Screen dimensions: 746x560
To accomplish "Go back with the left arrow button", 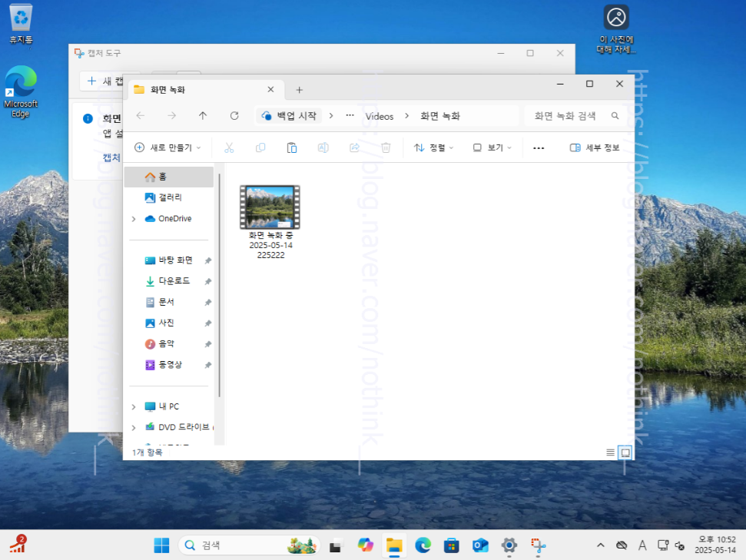I will (141, 116).
